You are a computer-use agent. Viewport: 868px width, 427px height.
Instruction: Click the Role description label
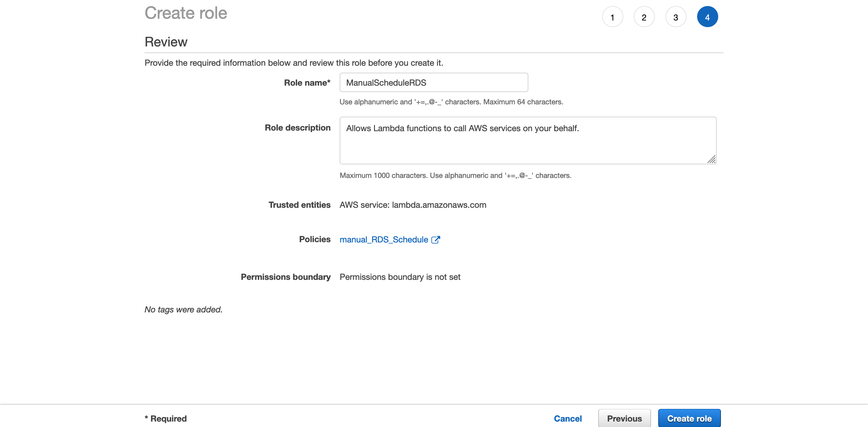[x=297, y=128]
